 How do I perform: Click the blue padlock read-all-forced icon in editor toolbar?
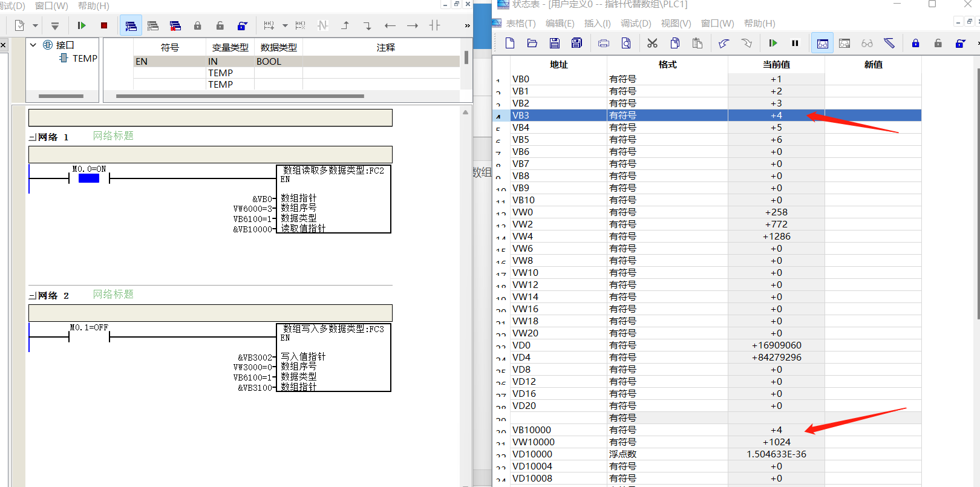(x=242, y=25)
